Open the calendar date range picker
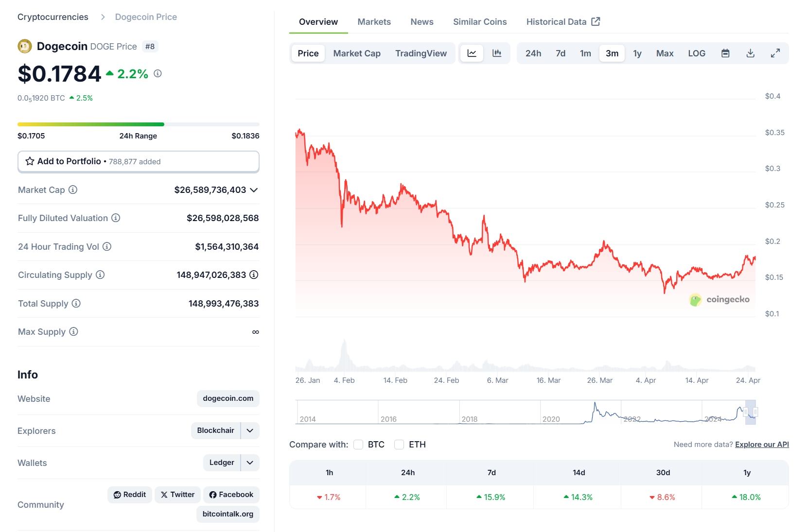 pyautogui.click(x=725, y=53)
